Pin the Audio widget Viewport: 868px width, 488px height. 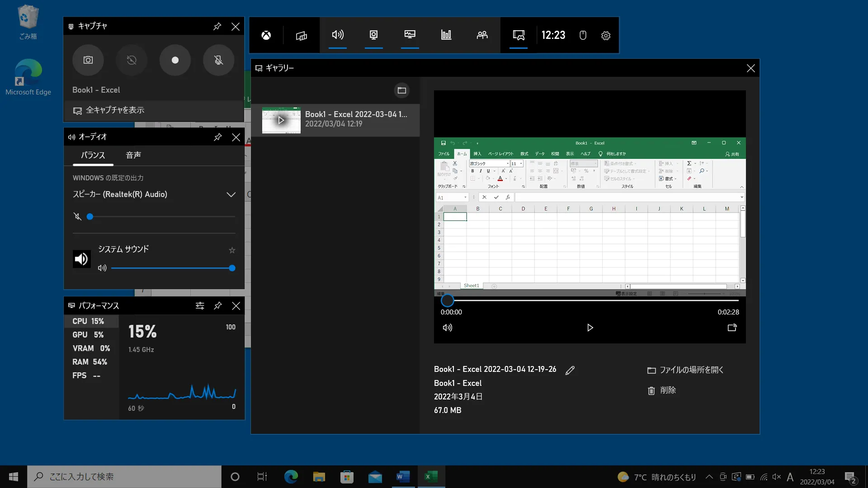(x=217, y=137)
